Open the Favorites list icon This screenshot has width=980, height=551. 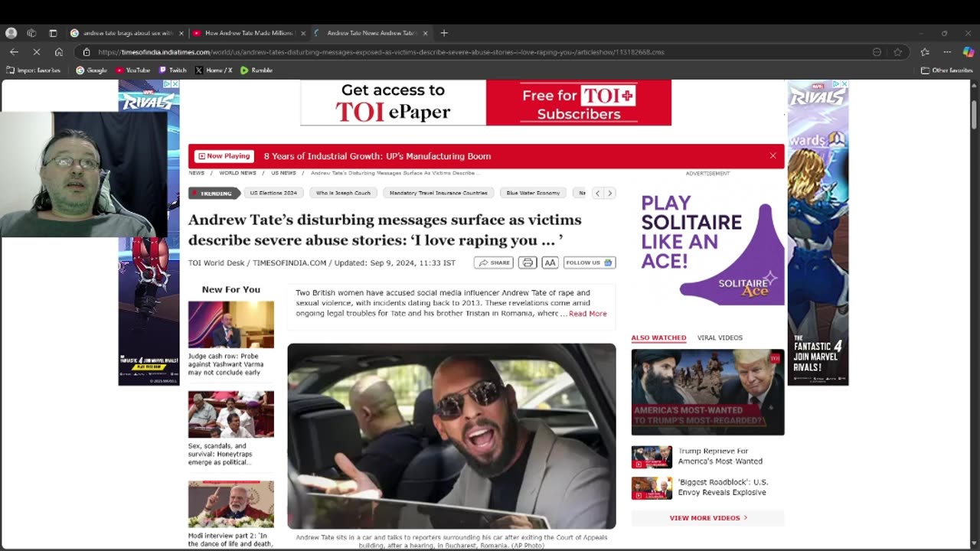(925, 52)
